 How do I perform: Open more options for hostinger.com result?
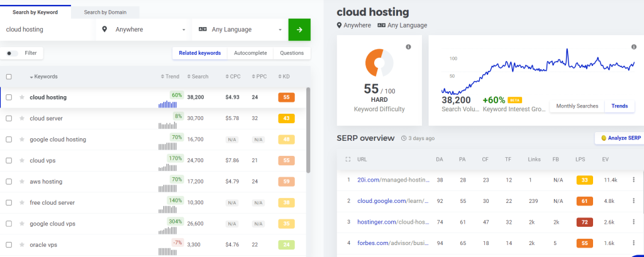click(634, 222)
